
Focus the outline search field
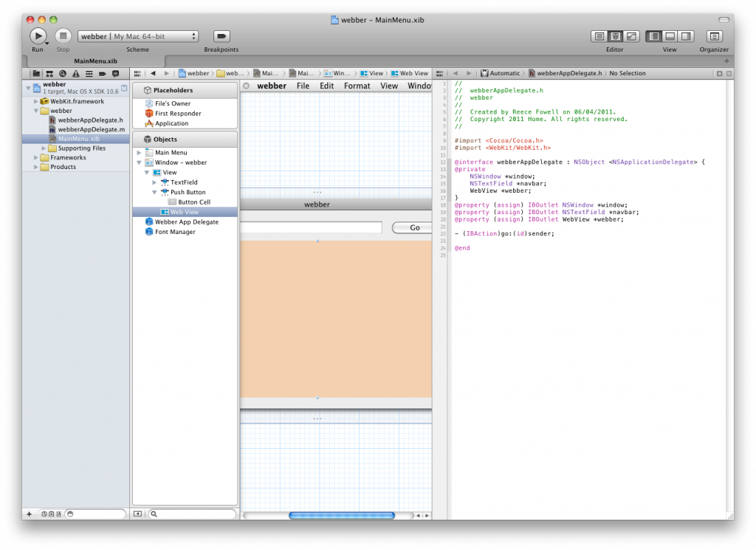click(192, 514)
